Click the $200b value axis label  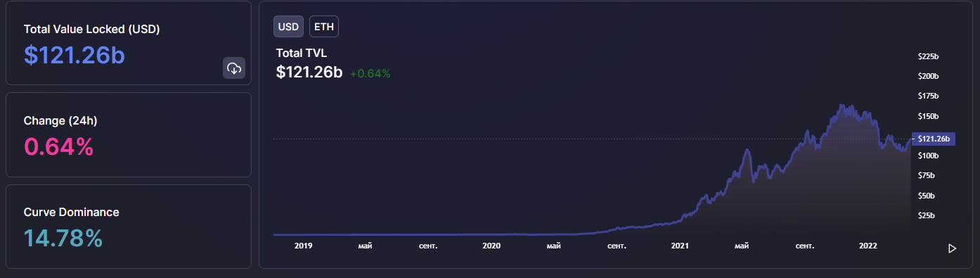929,76
